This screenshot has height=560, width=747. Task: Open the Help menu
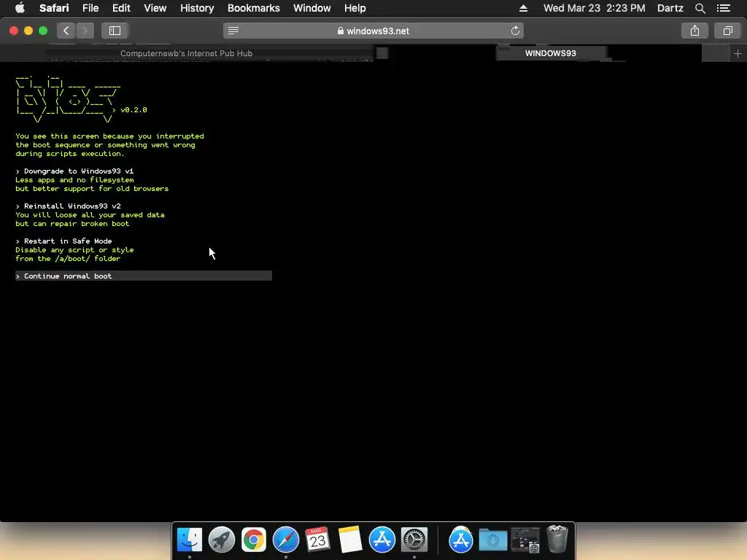[355, 8]
